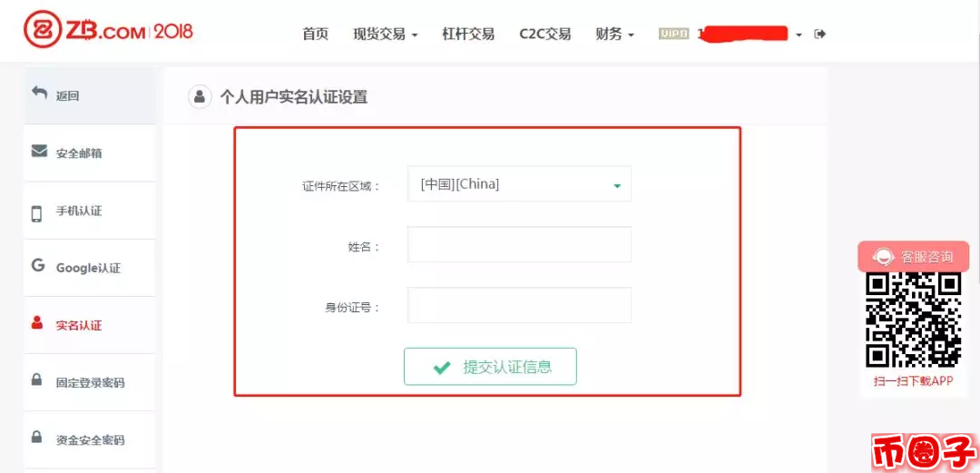Image resolution: width=980 pixels, height=473 pixels.
Task: Expand the user account dropdown arrow
Action: [x=799, y=35]
